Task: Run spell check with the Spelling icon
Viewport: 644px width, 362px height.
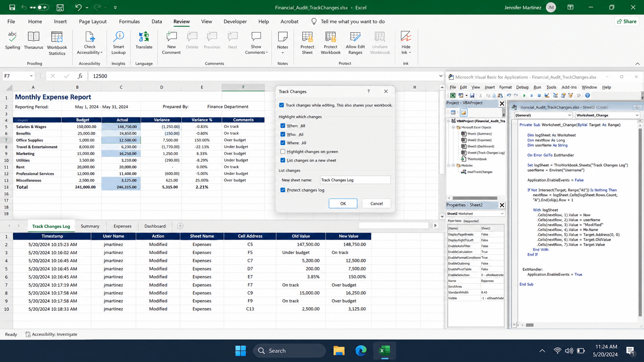Action: click(x=12, y=41)
